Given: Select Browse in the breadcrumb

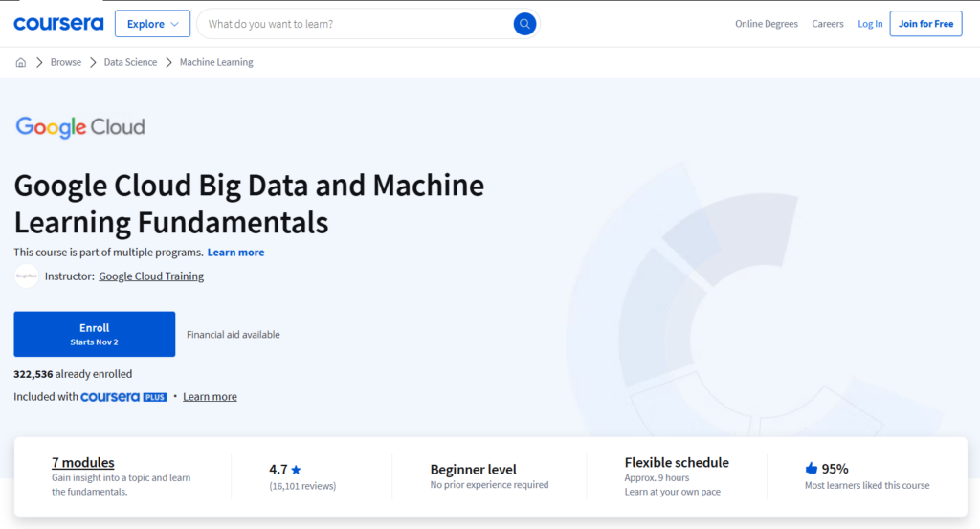Looking at the screenshot, I should point(66,62).
